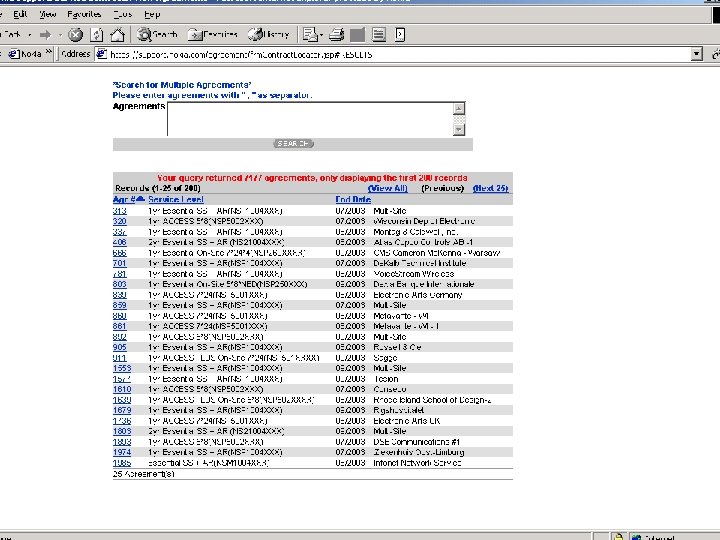Open agreement 1559

tap(122, 368)
